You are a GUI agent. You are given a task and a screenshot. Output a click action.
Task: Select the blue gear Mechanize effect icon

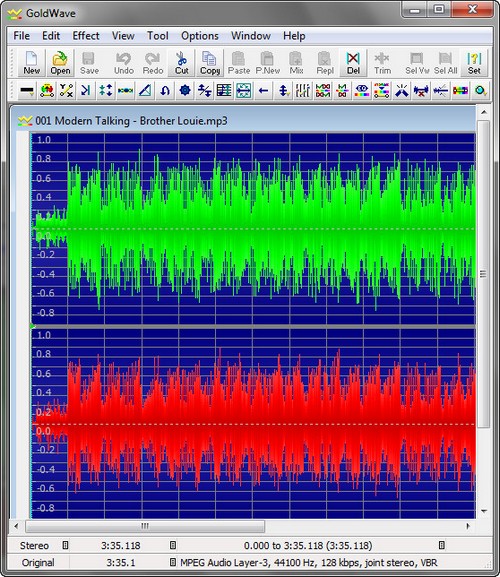tap(185, 90)
